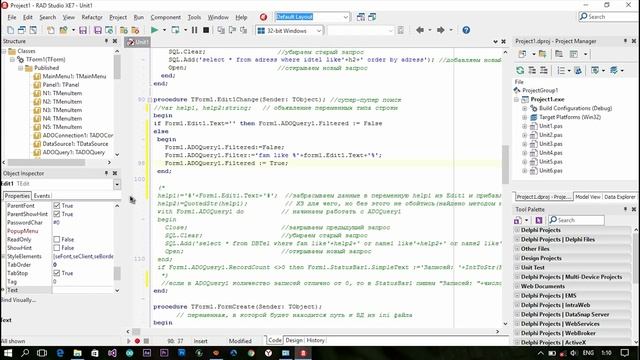Close the Structure panel
The width and height of the screenshot is (640, 360).
[115, 41]
